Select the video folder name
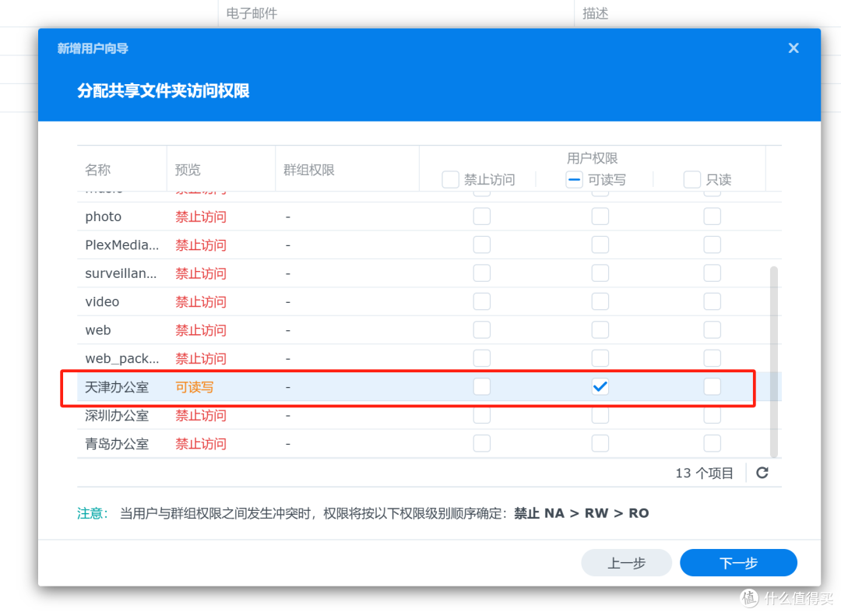The width and height of the screenshot is (841, 616). coord(102,301)
